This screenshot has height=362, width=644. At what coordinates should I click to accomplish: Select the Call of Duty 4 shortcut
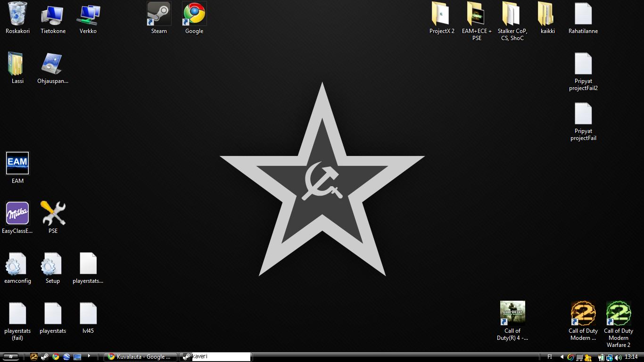(512, 313)
